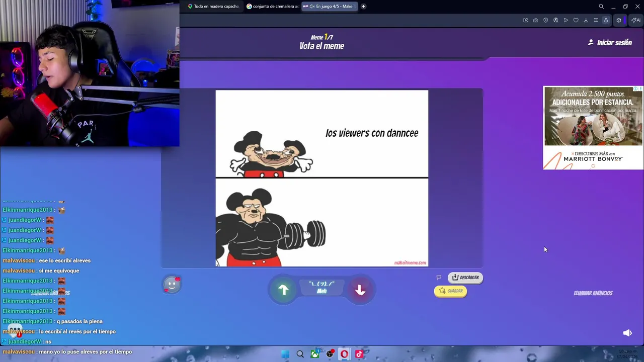Viewport: 644px width, 362px height.
Task: Downvote the meme with the red arrow
Action: [360, 290]
